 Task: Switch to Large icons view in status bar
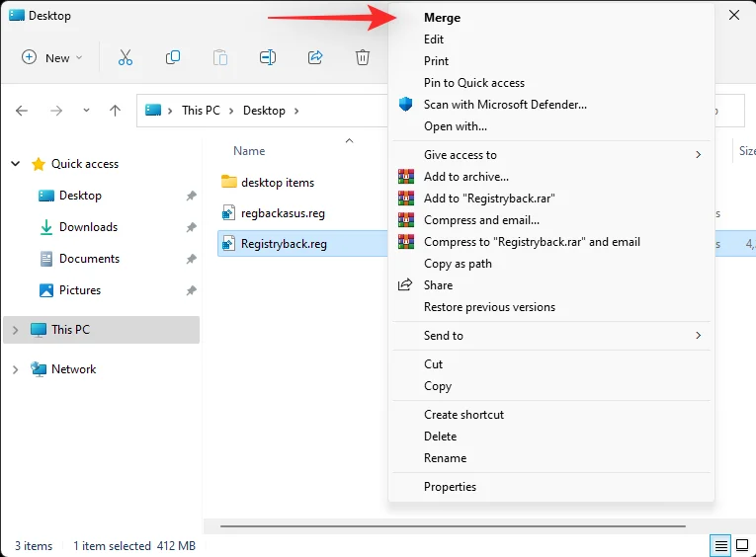point(742,545)
